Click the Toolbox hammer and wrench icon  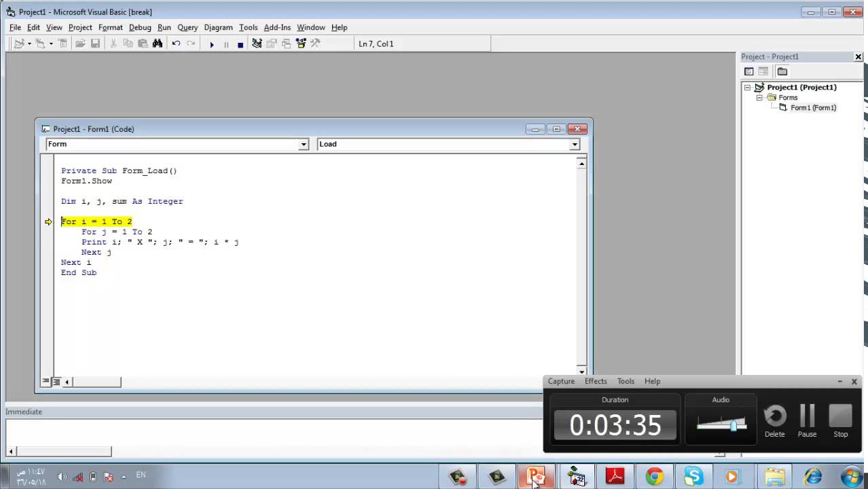(315, 43)
